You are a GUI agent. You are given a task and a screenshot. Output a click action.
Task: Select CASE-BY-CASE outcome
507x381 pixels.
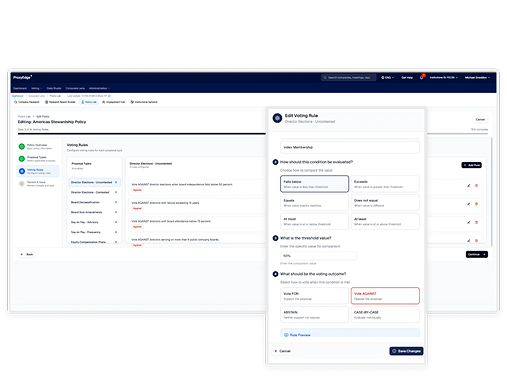coord(385,315)
